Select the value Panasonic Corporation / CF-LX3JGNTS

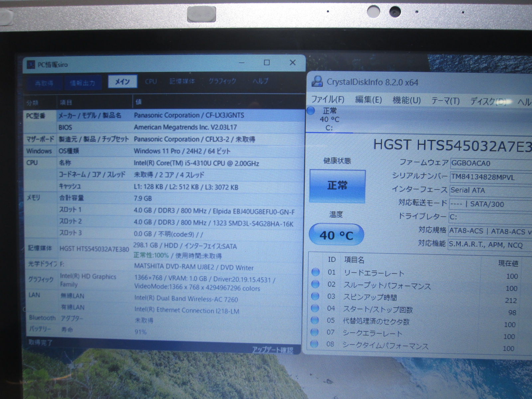tap(189, 115)
